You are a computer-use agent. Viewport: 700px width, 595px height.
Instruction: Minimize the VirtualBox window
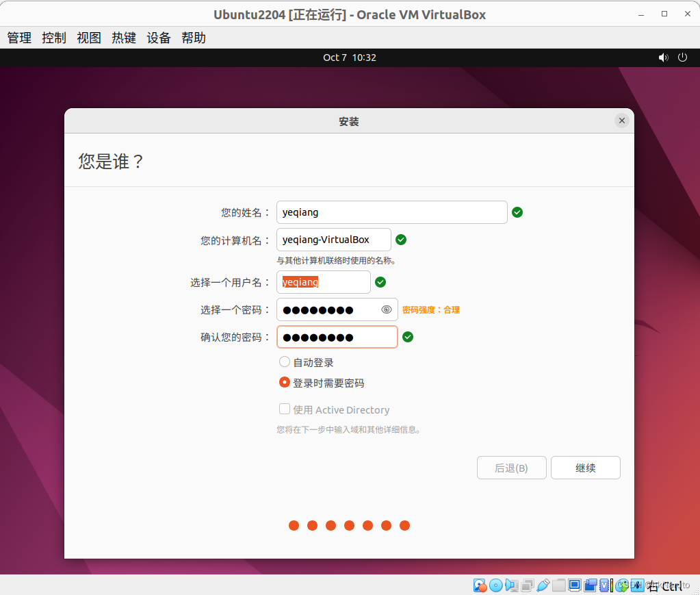tap(641, 14)
